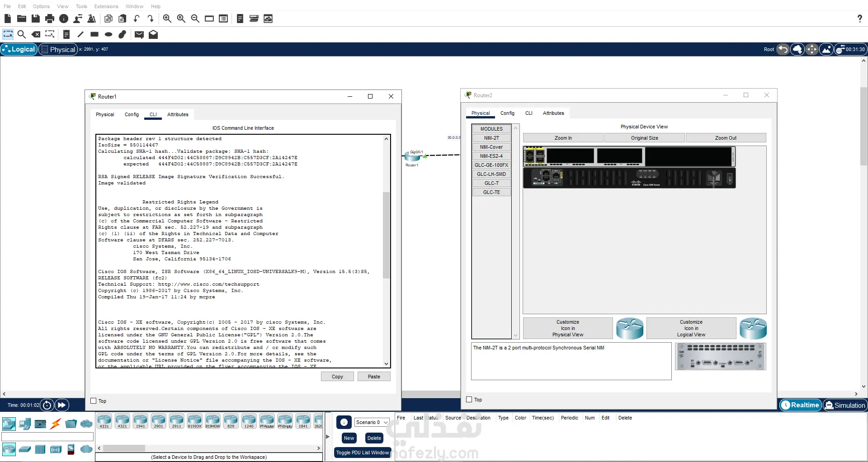Click the New file toolbar icon

pos(7,19)
